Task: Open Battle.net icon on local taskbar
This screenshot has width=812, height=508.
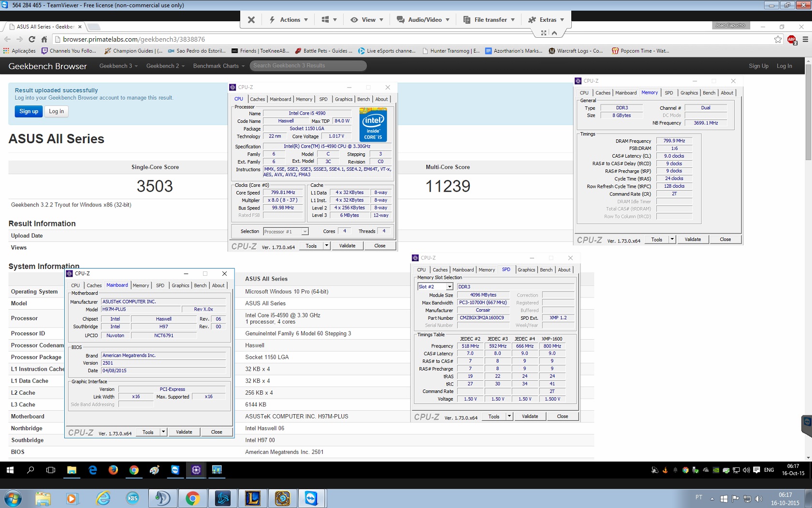Action: click(223, 498)
